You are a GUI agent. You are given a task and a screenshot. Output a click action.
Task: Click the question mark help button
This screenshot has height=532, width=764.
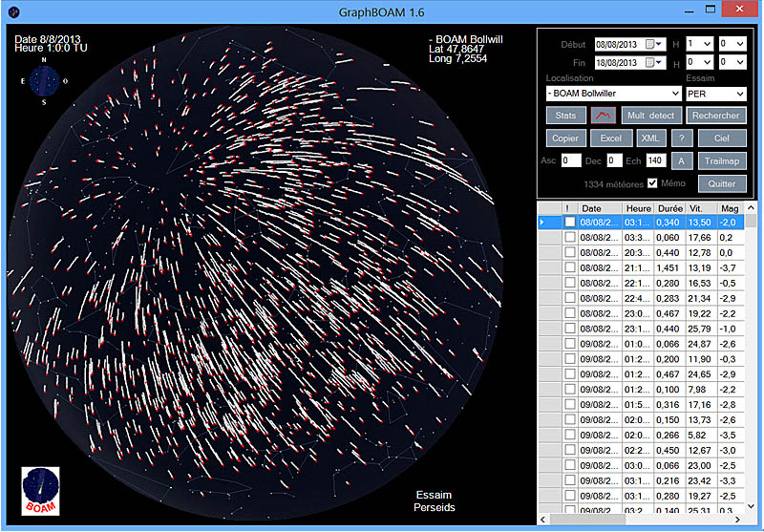[681, 138]
